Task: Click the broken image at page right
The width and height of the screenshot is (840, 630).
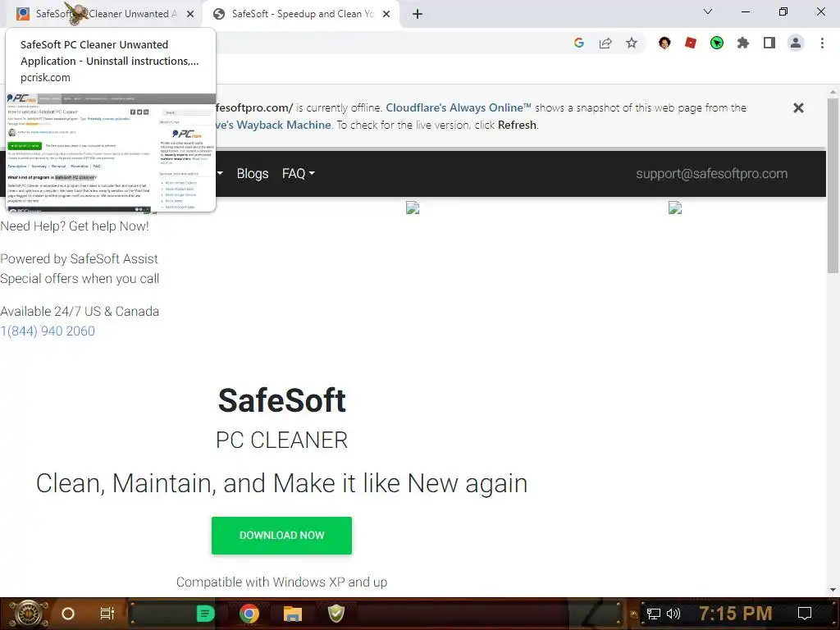Action: coord(675,208)
